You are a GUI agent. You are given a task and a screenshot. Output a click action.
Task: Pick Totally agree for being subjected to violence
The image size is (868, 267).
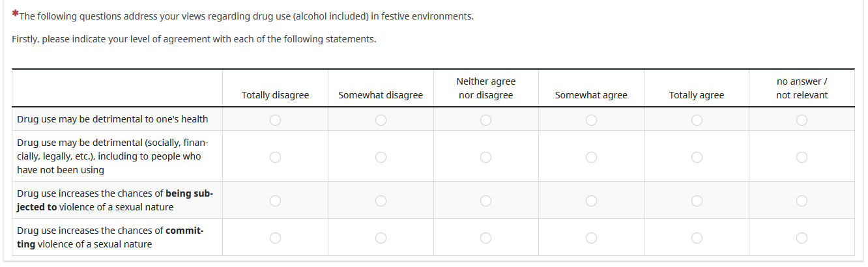[x=697, y=201]
